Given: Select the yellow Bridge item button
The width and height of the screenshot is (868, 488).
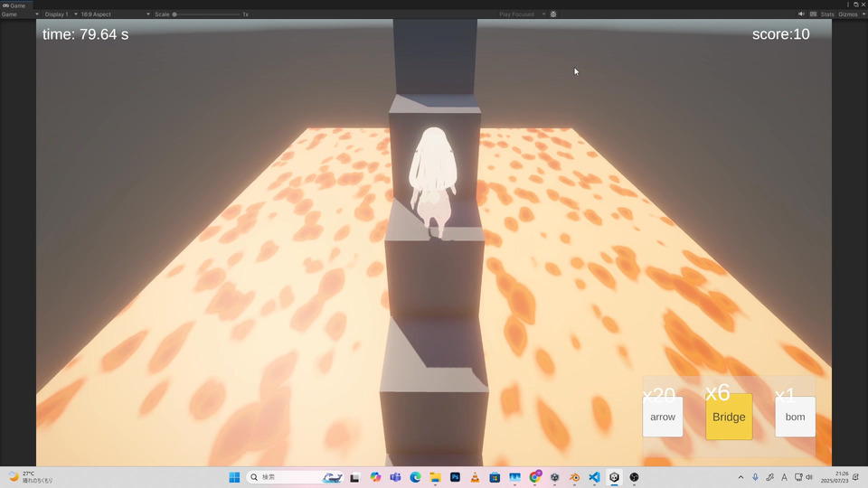Looking at the screenshot, I should point(729,417).
